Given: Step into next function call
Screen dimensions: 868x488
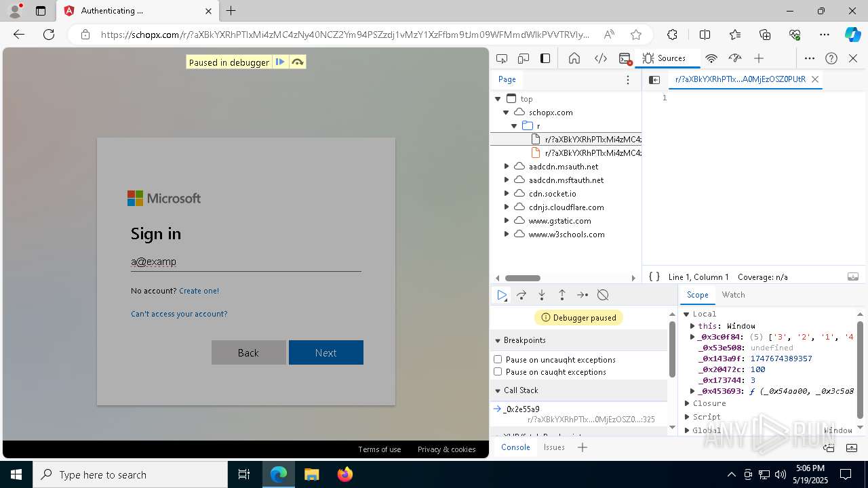Looking at the screenshot, I should [542, 295].
